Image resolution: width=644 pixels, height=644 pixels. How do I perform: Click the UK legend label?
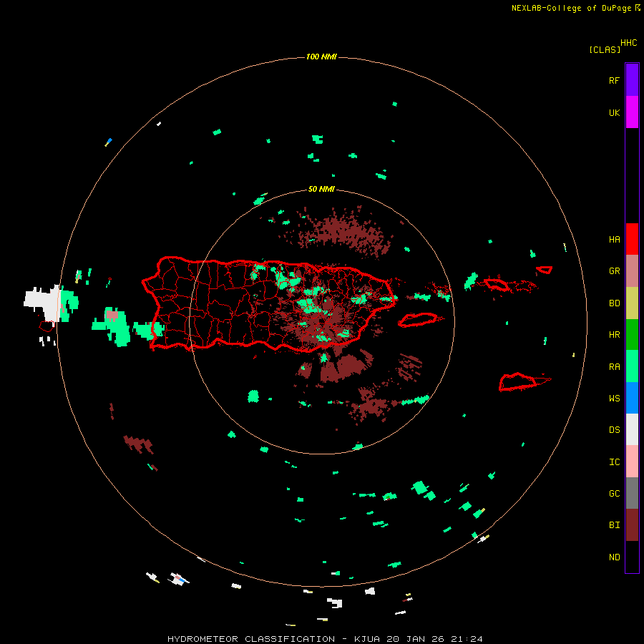pyautogui.click(x=614, y=112)
